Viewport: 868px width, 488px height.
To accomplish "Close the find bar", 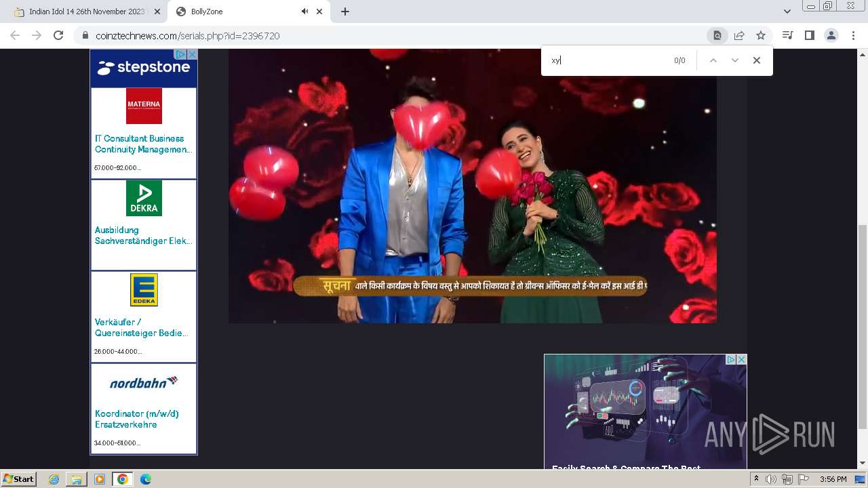I will click(757, 60).
